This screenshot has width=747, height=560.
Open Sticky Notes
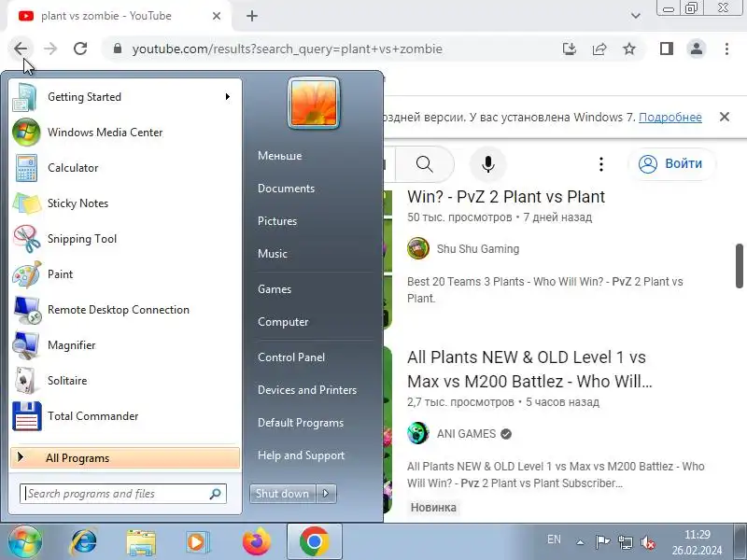coord(125,203)
